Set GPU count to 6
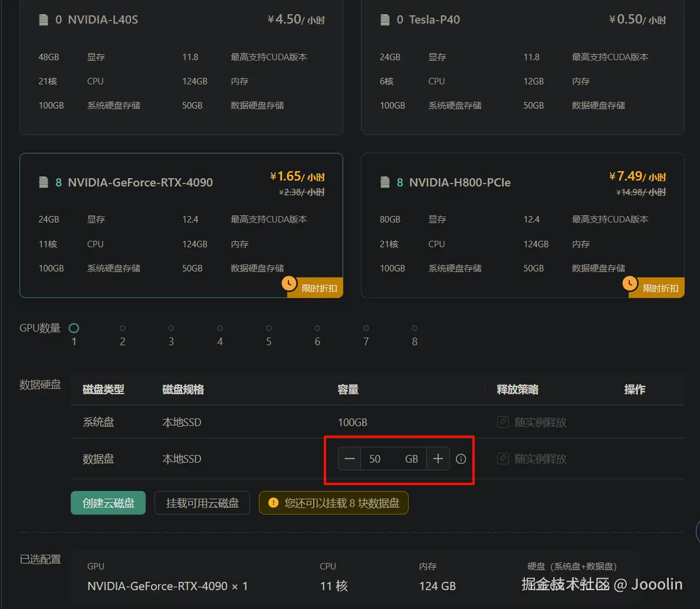This screenshot has height=609, width=700. tap(317, 329)
